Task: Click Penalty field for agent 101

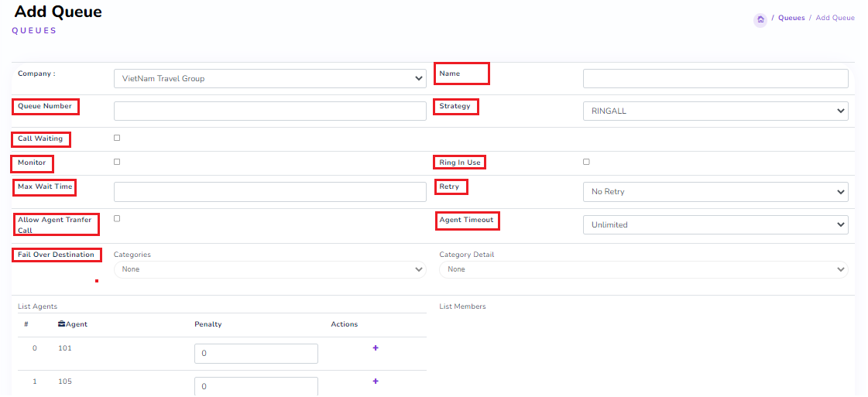Action: coord(256,354)
